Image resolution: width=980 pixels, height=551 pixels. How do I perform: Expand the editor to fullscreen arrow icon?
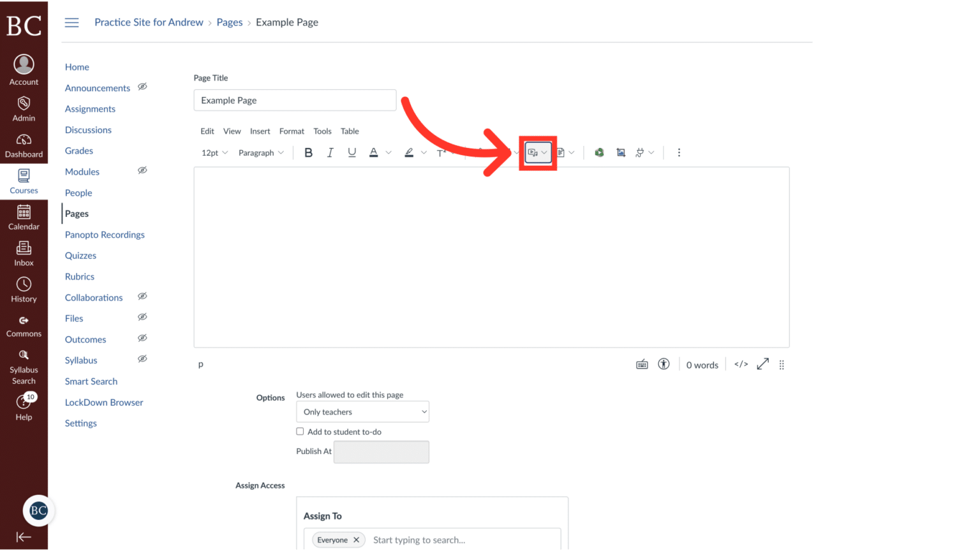[762, 364]
